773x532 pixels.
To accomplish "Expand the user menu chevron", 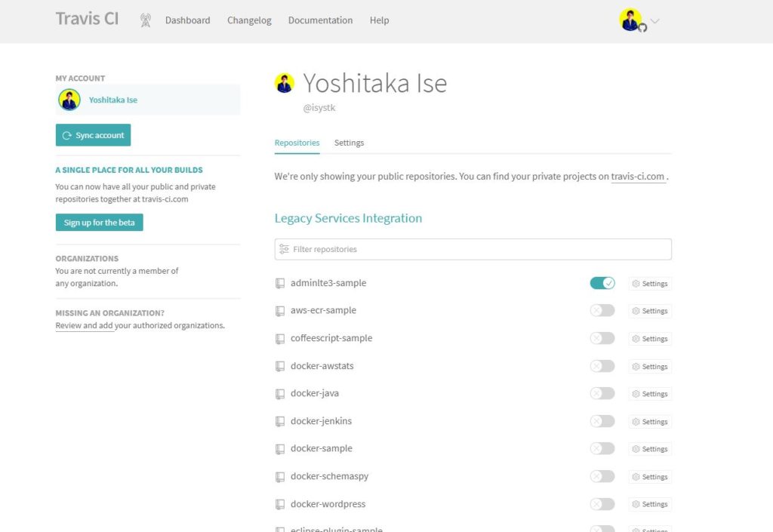I will coord(654,20).
